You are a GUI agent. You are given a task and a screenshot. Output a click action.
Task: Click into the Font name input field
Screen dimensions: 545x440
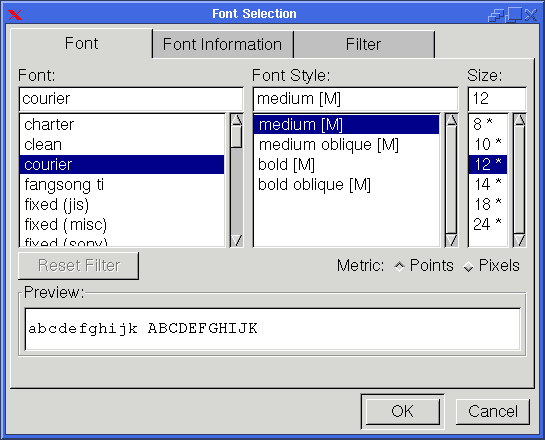pos(131,99)
